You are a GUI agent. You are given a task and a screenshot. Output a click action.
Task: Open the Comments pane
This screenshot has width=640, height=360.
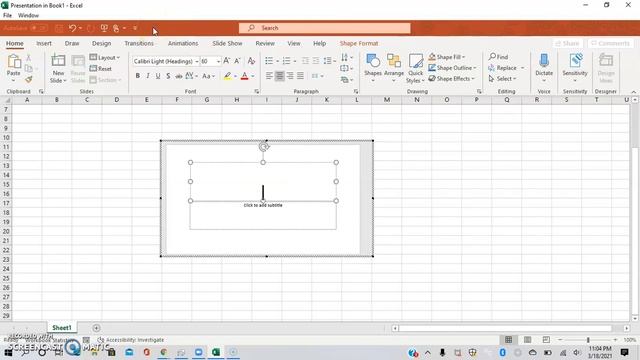pos(610,43)
